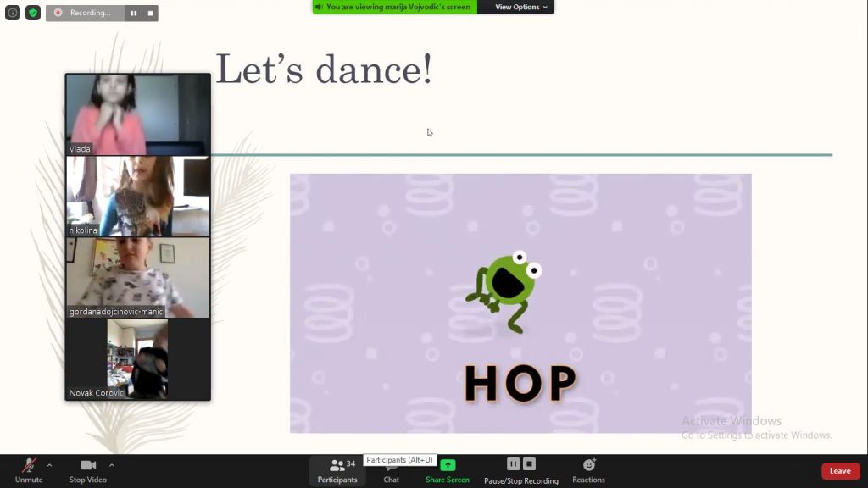Open the View Options dropdown
868x488 pixels.
[x=521, y=7]
